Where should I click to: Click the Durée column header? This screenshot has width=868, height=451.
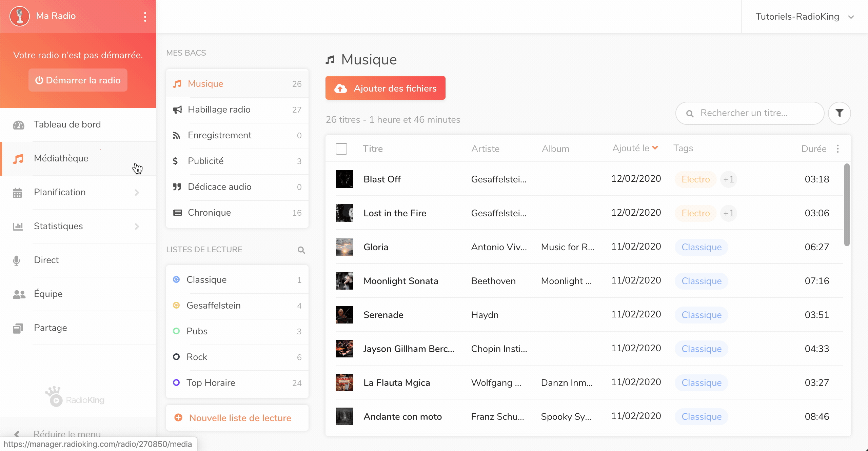tap(814, 149)
